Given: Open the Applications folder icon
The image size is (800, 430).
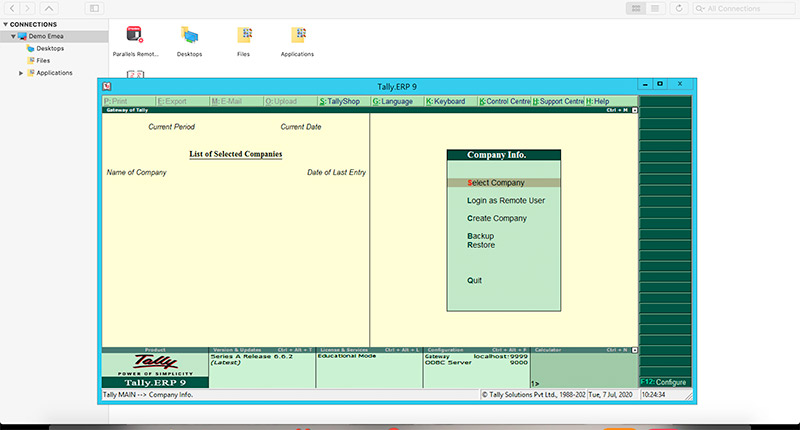Looking at the screenshot, I should coord(298,35).
